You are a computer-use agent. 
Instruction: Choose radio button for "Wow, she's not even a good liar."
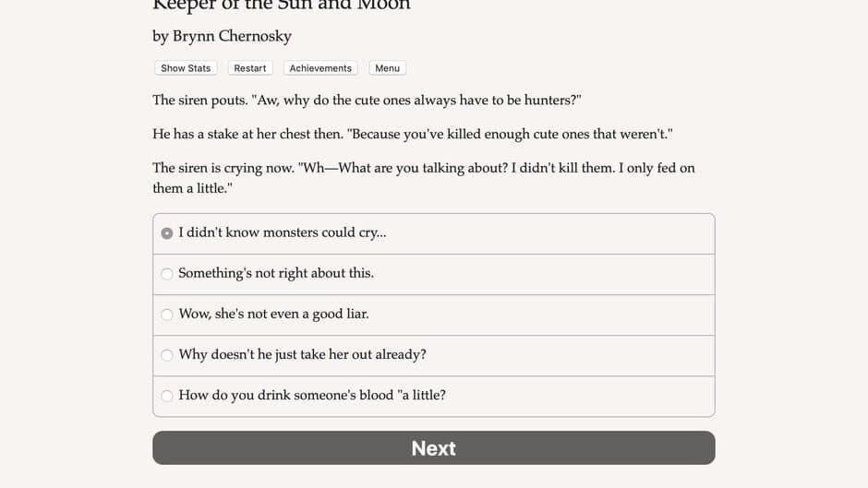point(167,315)
